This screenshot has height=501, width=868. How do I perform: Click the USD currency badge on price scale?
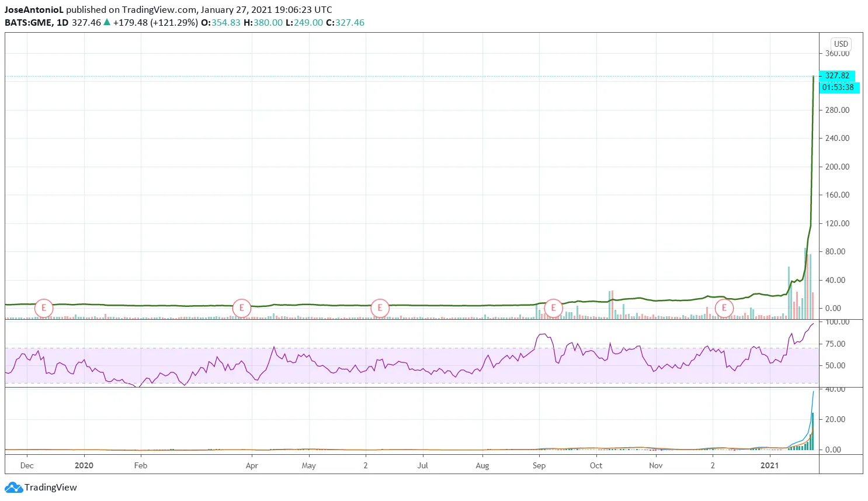point(841,44)
